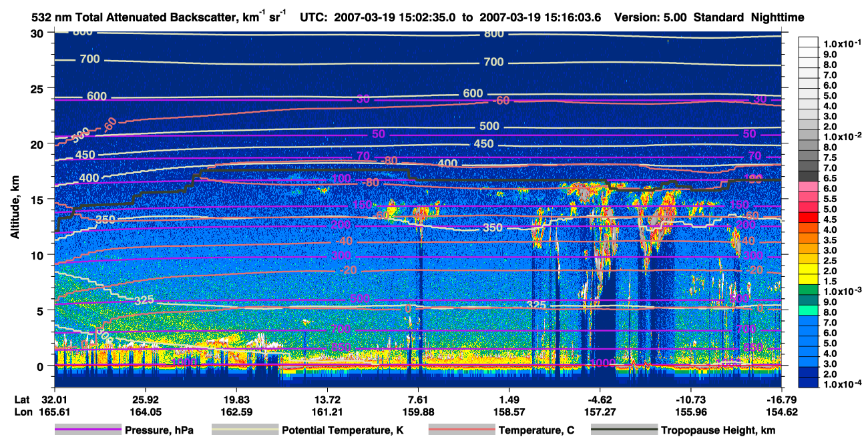The image size is (868, 445).
Task: Click the longitude value "162.59"
Action: 236,412
